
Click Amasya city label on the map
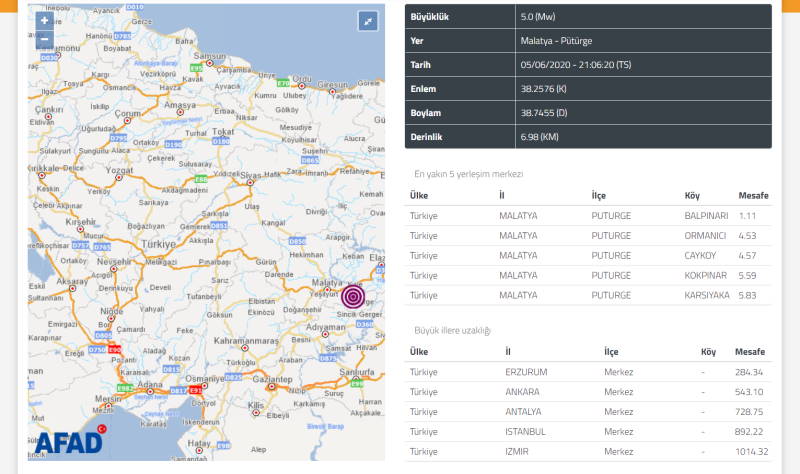point(180,105)
